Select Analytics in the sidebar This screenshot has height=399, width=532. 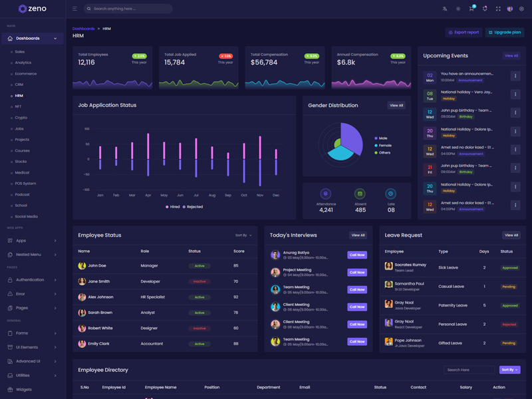coord(23,63)
